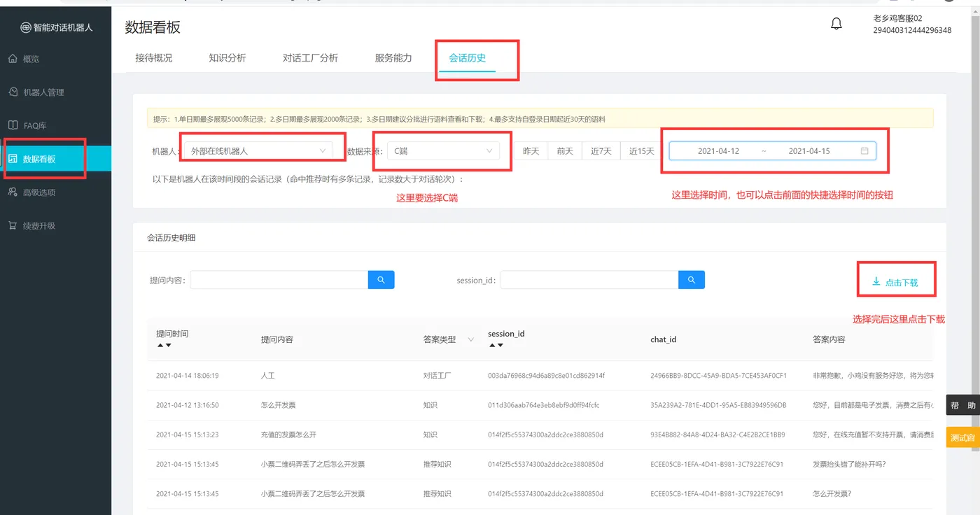
Task: Click chat id 35A239A2-781E-4DD1-95A5-EB83949596DB
Action: click(x=718, y=405)
